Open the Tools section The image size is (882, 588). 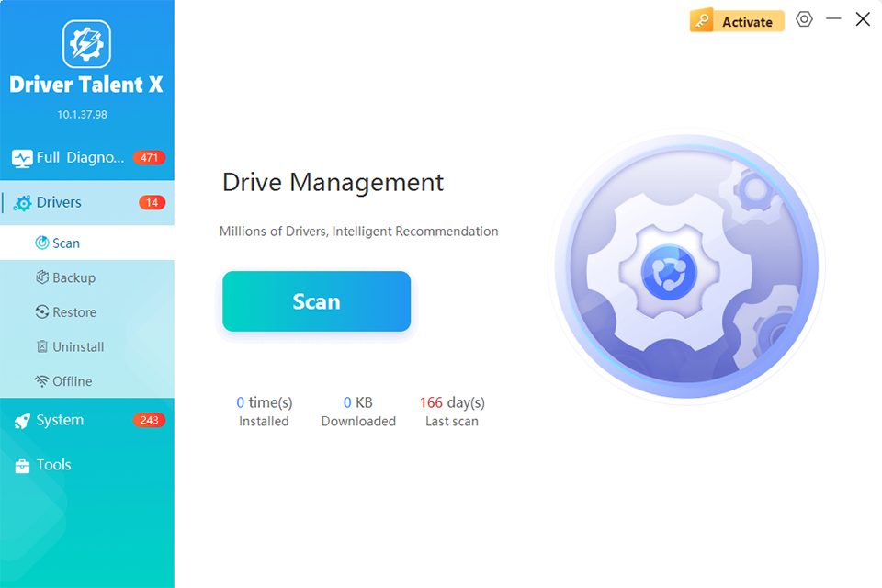tap(87, 465)
